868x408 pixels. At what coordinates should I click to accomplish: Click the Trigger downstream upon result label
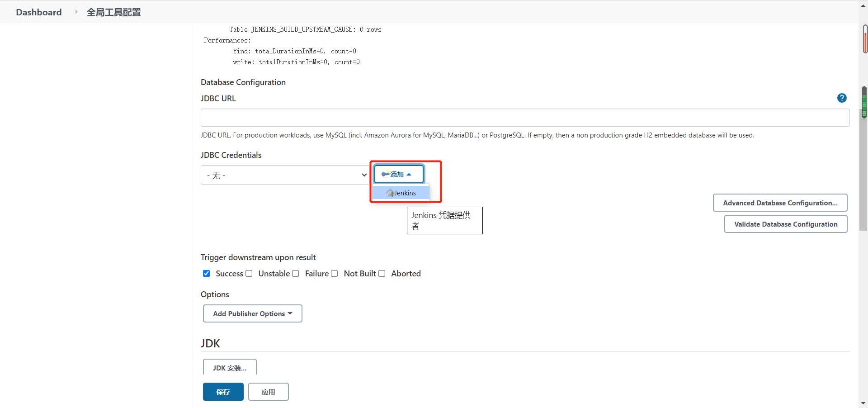pos(258,257)
